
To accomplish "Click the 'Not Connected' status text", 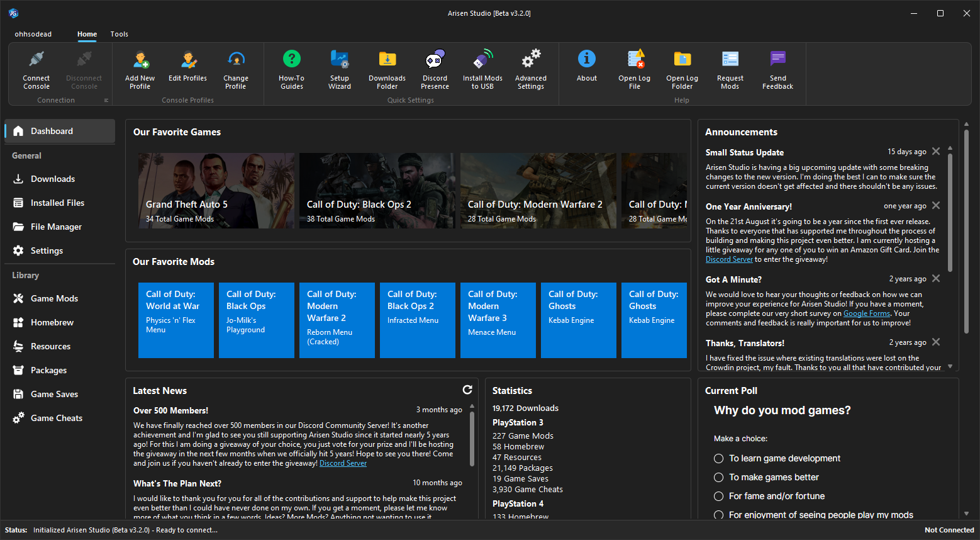I will coord(949,530).
